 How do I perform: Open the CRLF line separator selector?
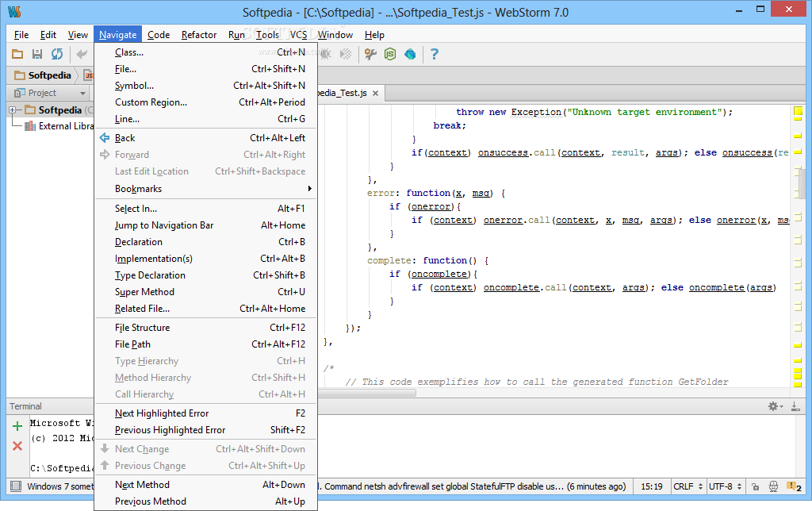pos(687,486)
